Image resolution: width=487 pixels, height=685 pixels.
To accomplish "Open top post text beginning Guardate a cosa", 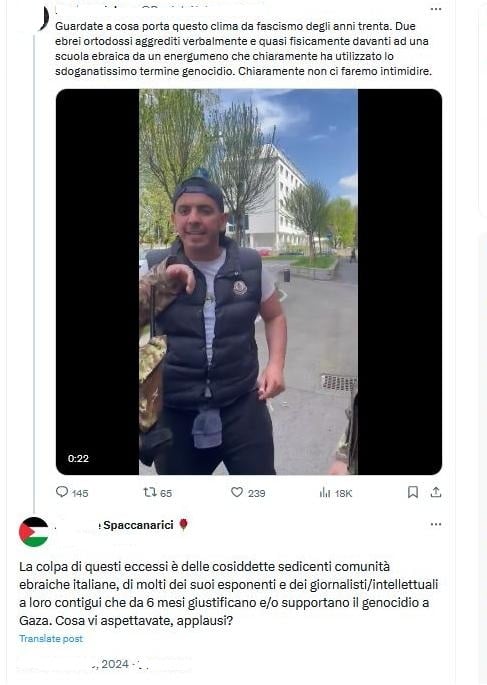I will (243, 48).
